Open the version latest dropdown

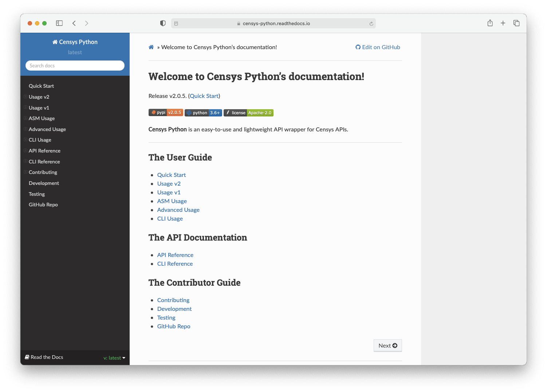click(x=114, y=358)
